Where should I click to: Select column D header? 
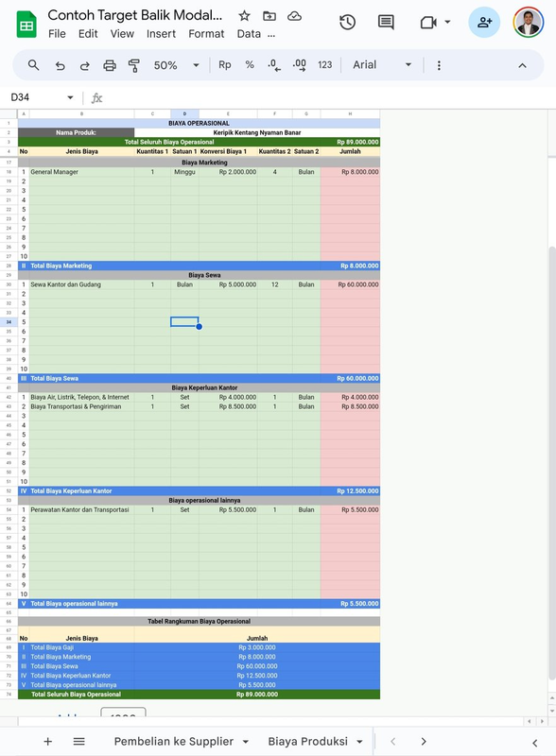[184, 114]
